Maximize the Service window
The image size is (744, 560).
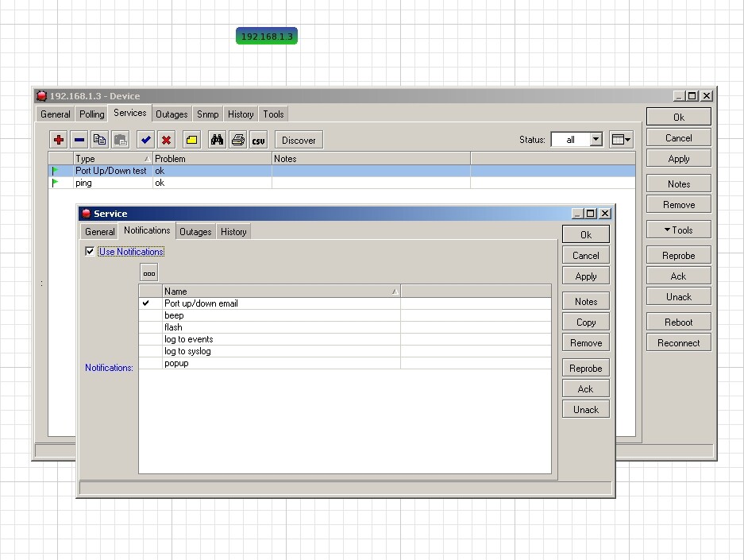click(x=590, y=214)
